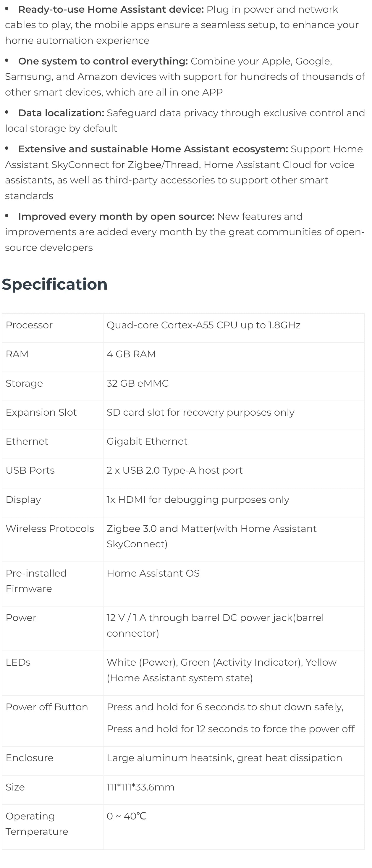Click the Processor row label
This screenshot has height=868, width=372.
point(29,325)
